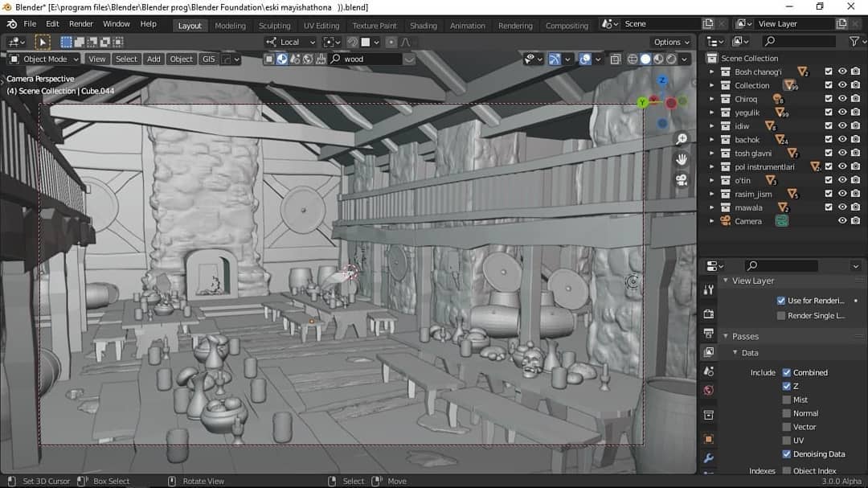868x488 pixels.
Task: Hide the Chiroq collection in viewport
Action: click(842, 99)
